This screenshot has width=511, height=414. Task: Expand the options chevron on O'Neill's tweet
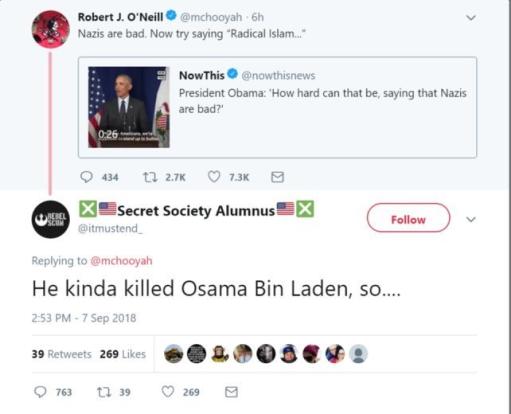click(x=471, y=17)
